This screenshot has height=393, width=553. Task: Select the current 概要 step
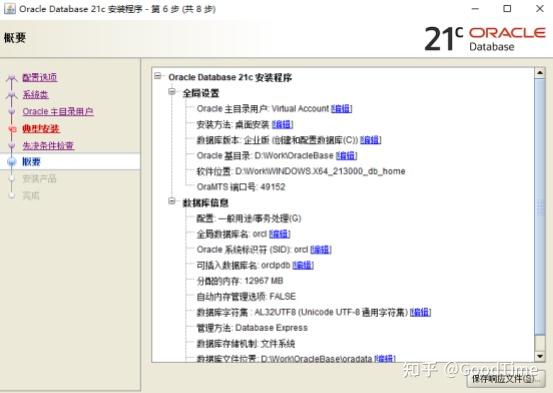coord(31,162)
